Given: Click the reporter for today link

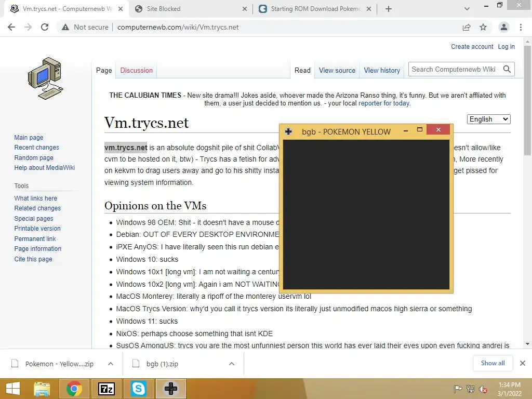Looking at the screenshot, I should pos(384,103).
